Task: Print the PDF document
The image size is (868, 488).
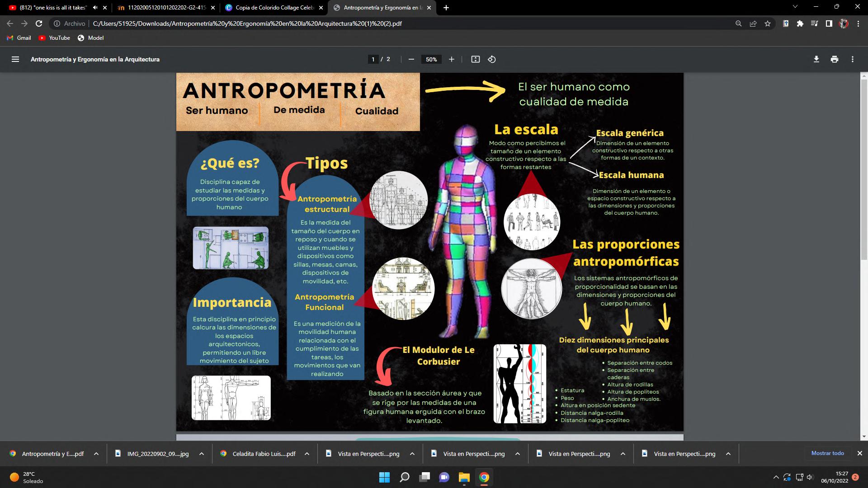Action: coord(834,59)
